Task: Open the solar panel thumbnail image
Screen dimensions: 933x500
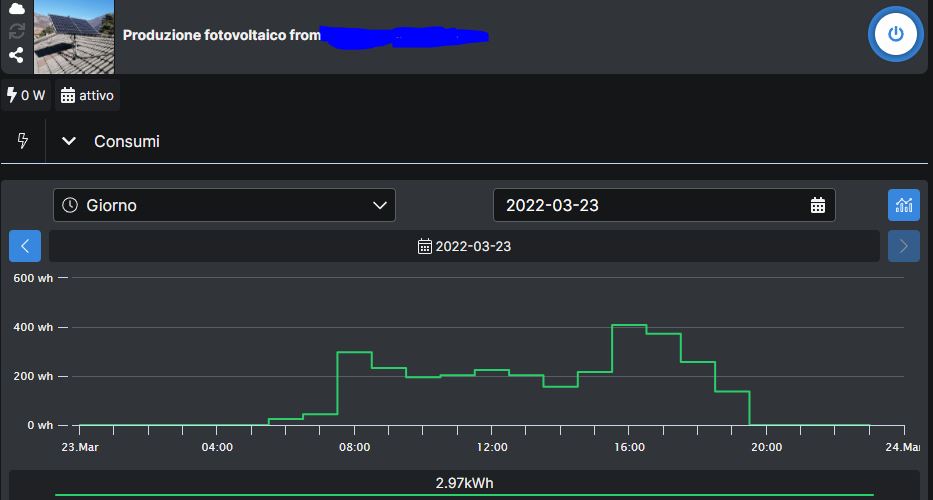Action: (74, 37)
